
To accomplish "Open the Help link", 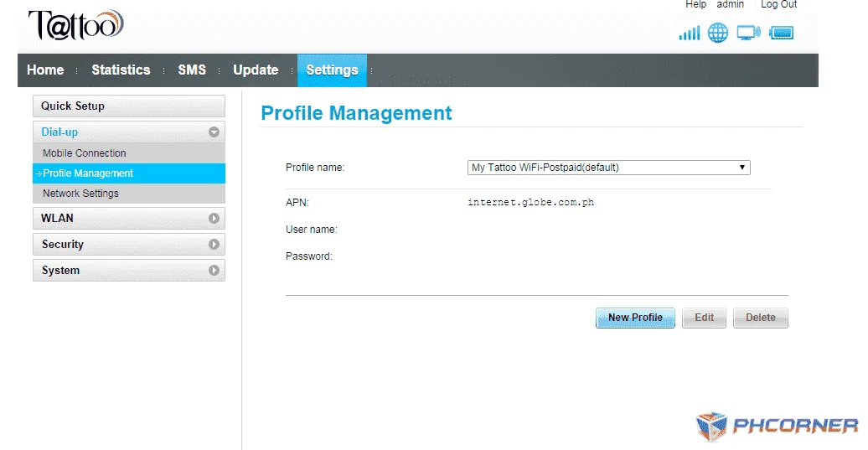I will coord(696,4).
